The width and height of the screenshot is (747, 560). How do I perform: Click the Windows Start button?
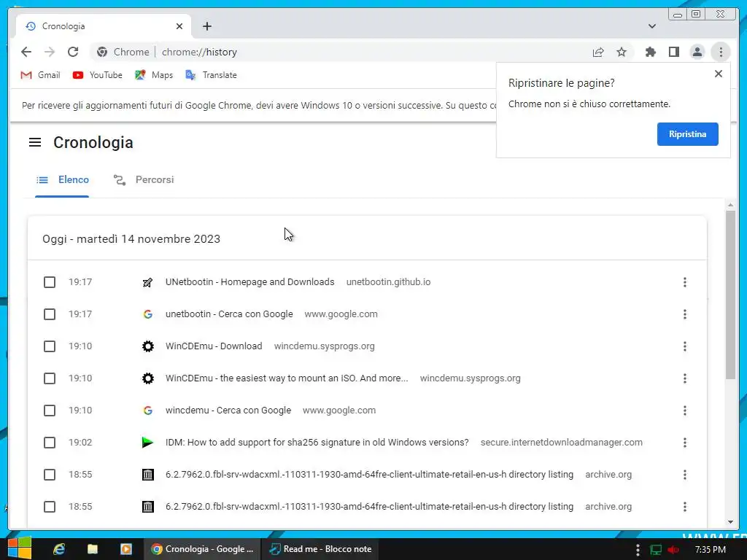click(20, 548)
